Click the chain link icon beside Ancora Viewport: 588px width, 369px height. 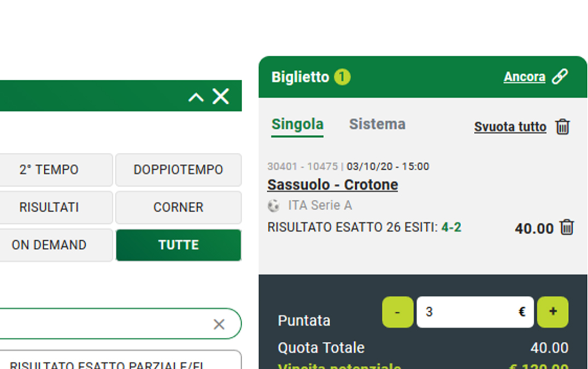click(x=560, y=77)
